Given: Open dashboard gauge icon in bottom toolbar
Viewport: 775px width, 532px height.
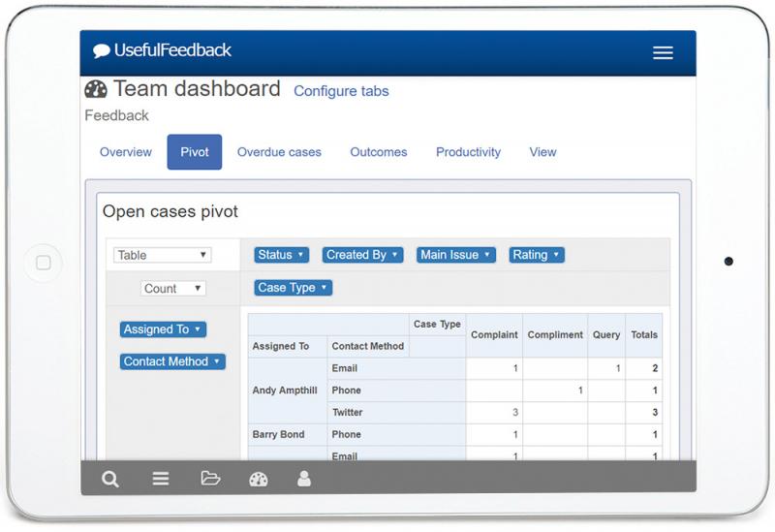Looking at the screenshot, I should (258, 479).
